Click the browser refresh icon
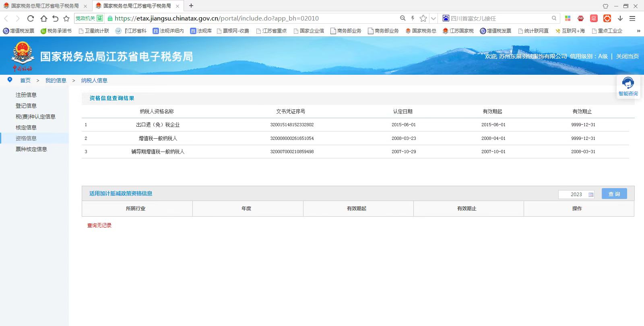This screenshot has height=326, width=644. point(31,18)
